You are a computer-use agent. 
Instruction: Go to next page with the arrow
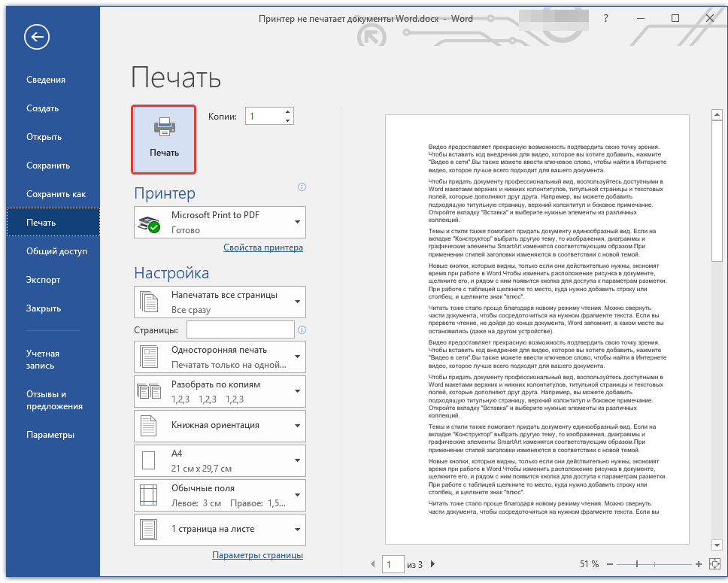(x=432, y=564)
